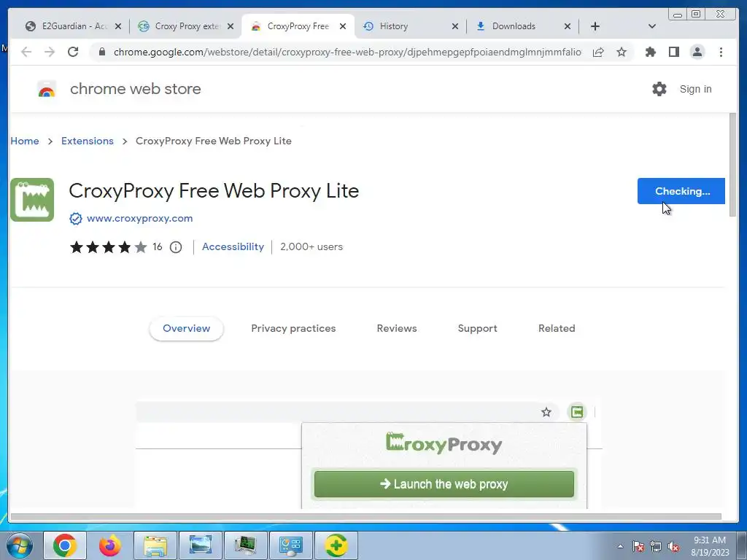Click the muted volume tray icon

pos(673,547)
